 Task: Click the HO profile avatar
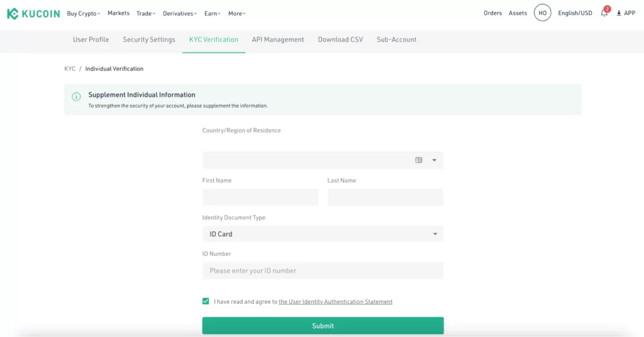coord(543,13)
